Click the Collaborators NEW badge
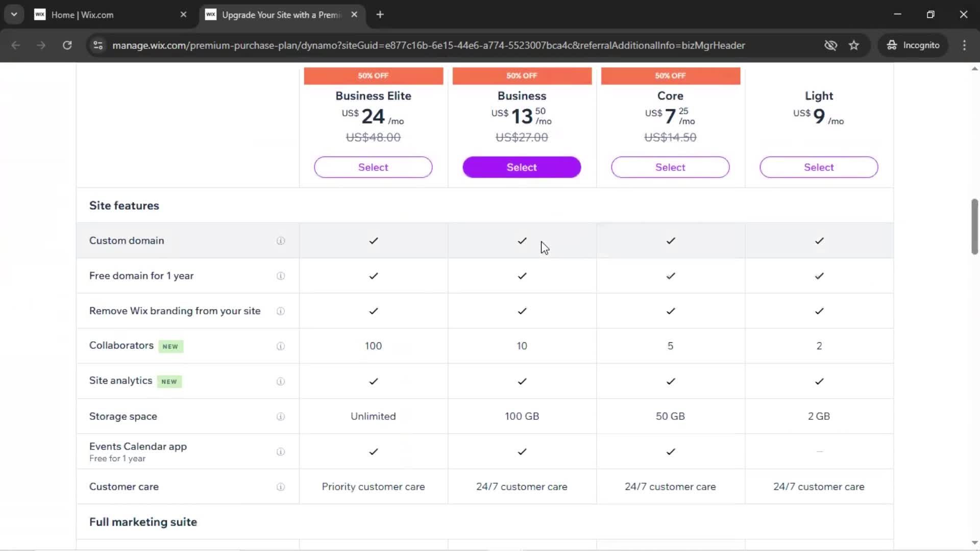This screenshot has height=551, width=980. click(x=170, y=346)
